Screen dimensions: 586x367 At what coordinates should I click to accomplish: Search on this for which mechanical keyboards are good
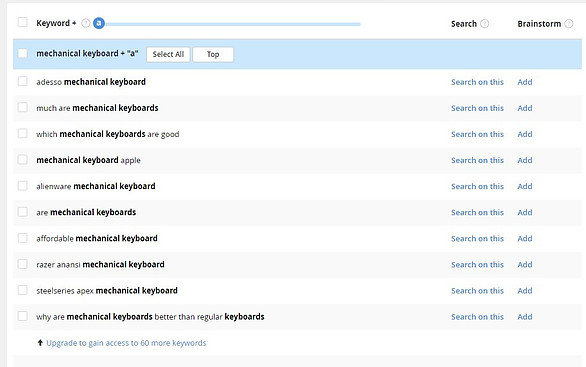(x=477, y=134)
